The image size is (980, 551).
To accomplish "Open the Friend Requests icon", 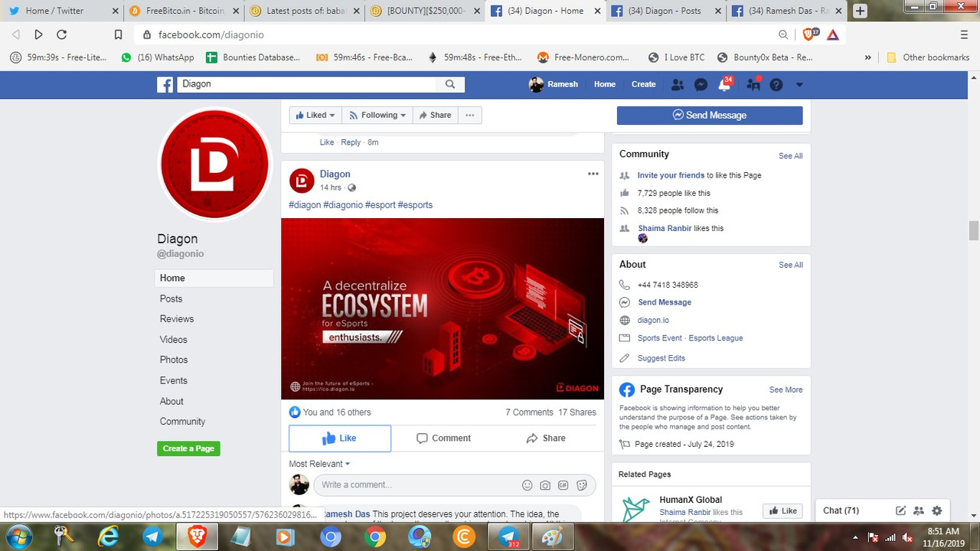I will click(678, 85).
